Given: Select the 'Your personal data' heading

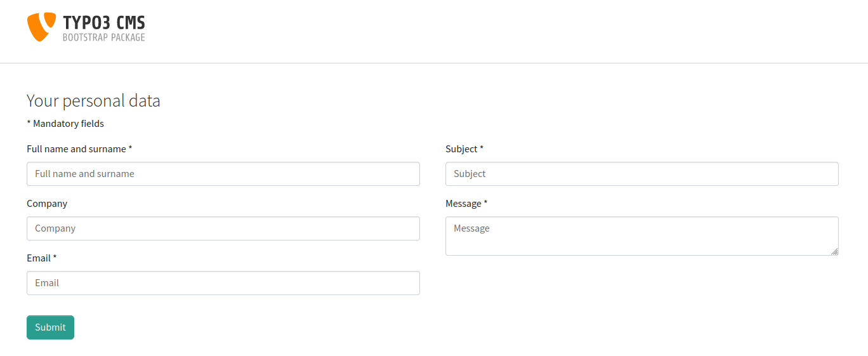Looking at the screenshot, I should [x=93, y=101].
